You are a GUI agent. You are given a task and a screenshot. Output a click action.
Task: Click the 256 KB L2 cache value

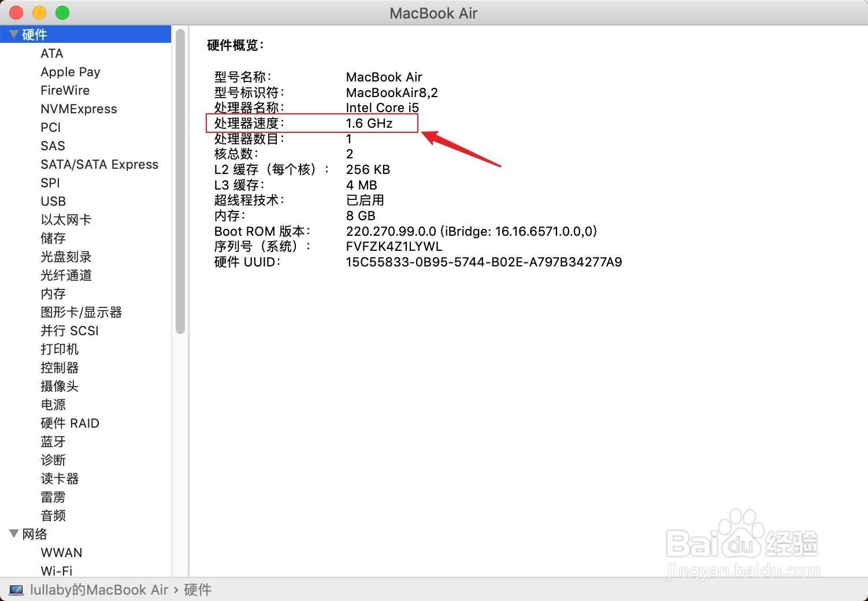368,169
